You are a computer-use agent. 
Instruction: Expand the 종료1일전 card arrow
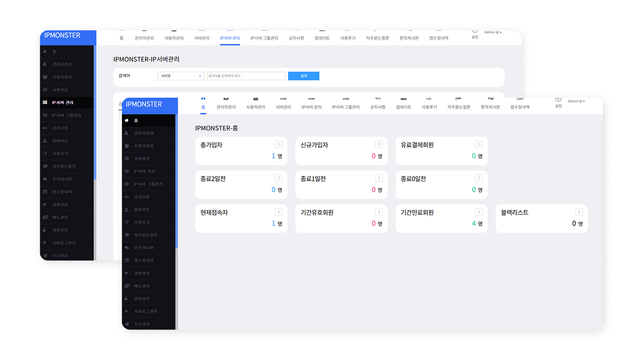[379, 178]
